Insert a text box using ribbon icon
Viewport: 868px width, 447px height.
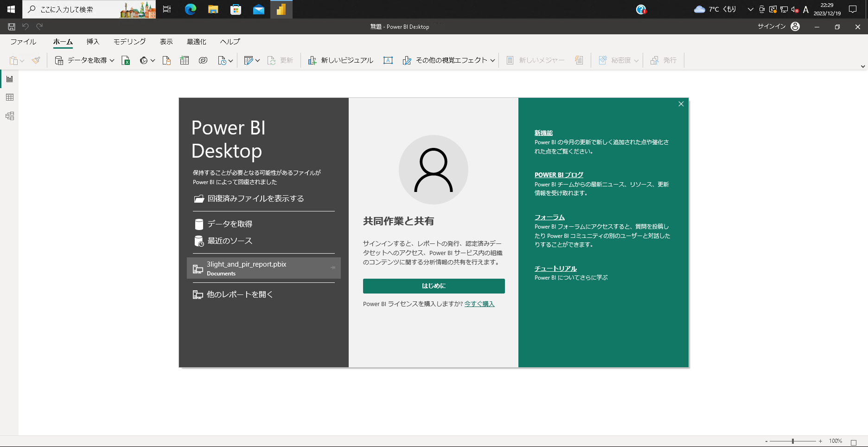(388, 60)
